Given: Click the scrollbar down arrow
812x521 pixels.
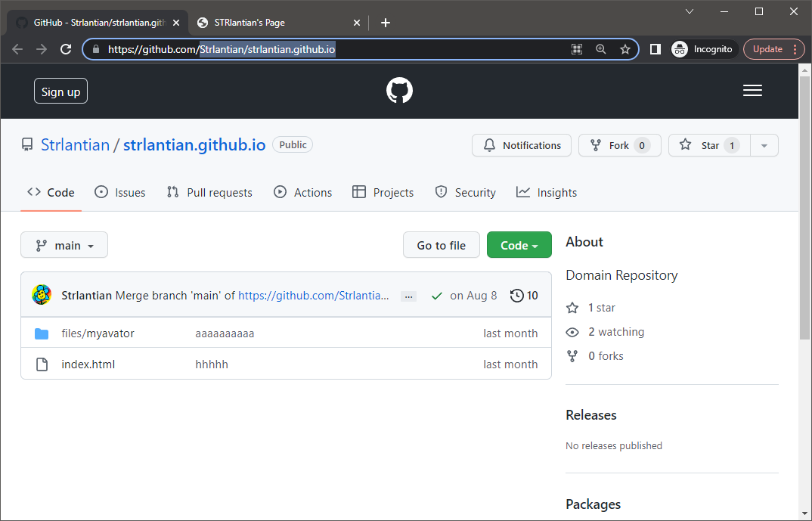Looking at the screenshot, I should (804, 513).
